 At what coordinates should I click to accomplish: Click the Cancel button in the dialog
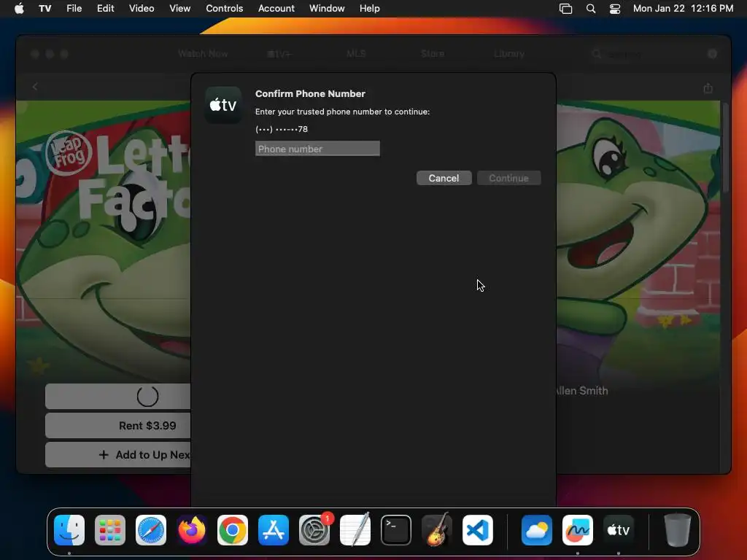point(444,178)
